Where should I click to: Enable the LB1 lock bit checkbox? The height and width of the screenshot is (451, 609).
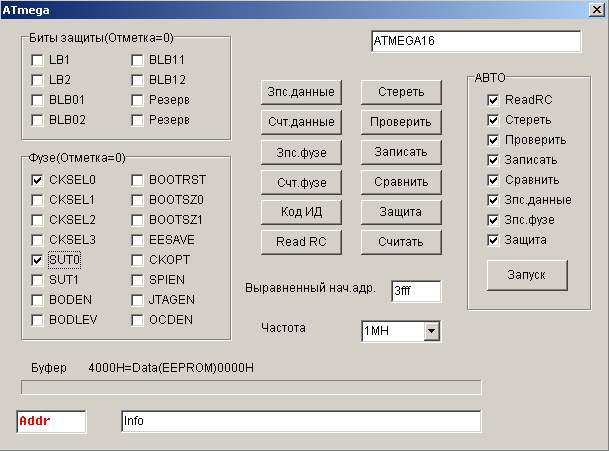coord(38,60)
